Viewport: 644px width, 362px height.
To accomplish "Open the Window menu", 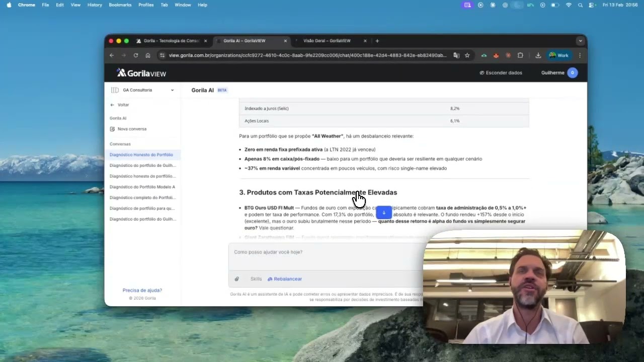I will (x=183, y=5).
